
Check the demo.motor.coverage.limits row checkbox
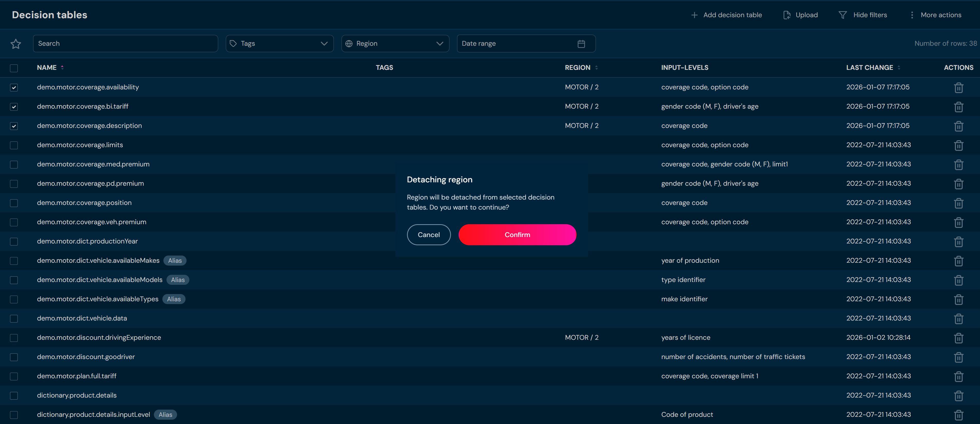click(x=14, y=145)
